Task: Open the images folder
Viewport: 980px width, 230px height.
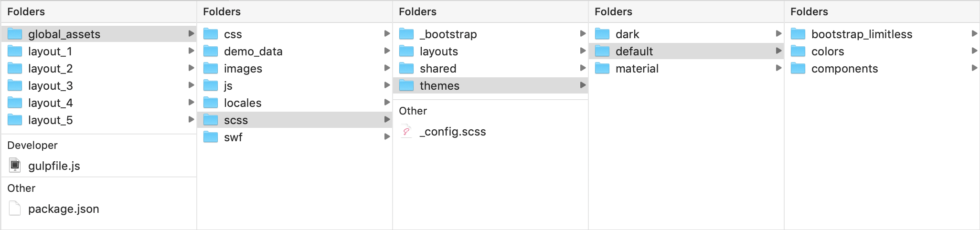Action: (x=295, y=68)
